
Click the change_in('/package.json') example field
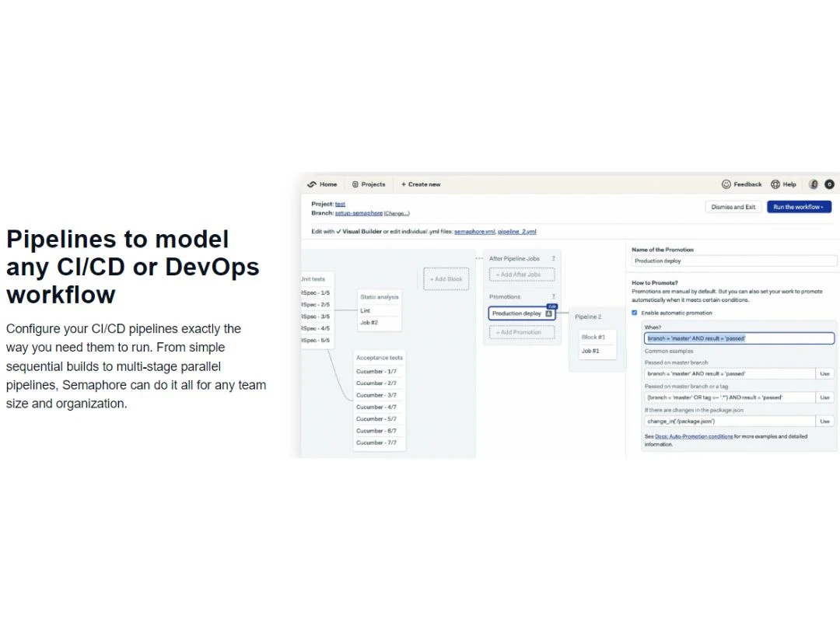729,422
